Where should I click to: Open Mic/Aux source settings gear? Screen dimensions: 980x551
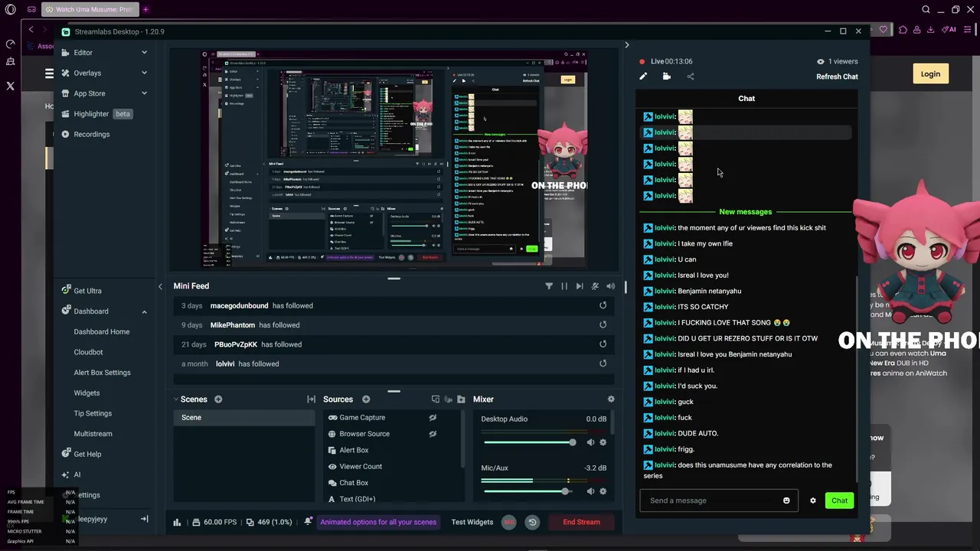click(603, 491)
